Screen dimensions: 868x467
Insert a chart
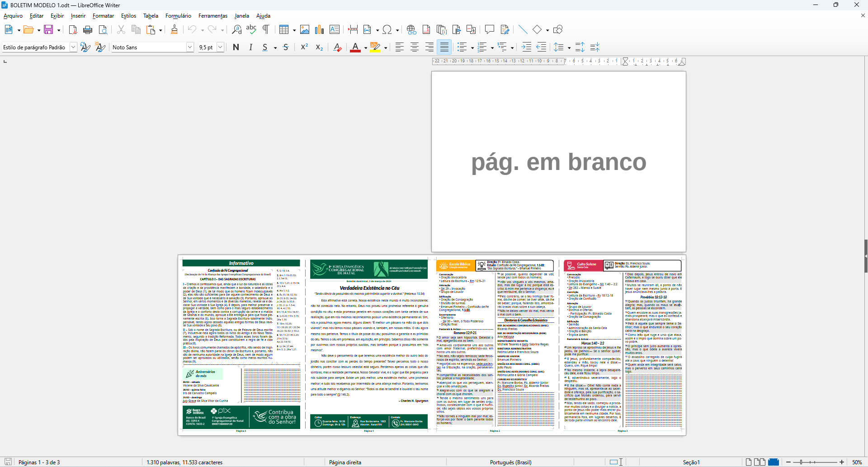320,30
